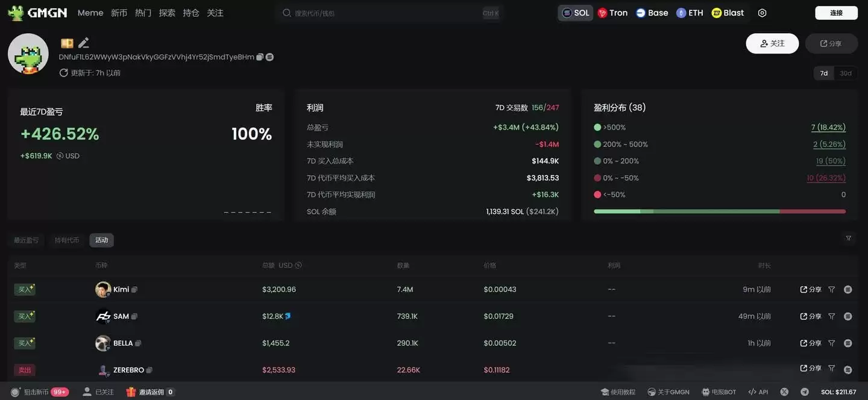Open the SOL chain selector
Image resolution: width=868 pixels, height=400 pixels.
[x=574, y=12]
